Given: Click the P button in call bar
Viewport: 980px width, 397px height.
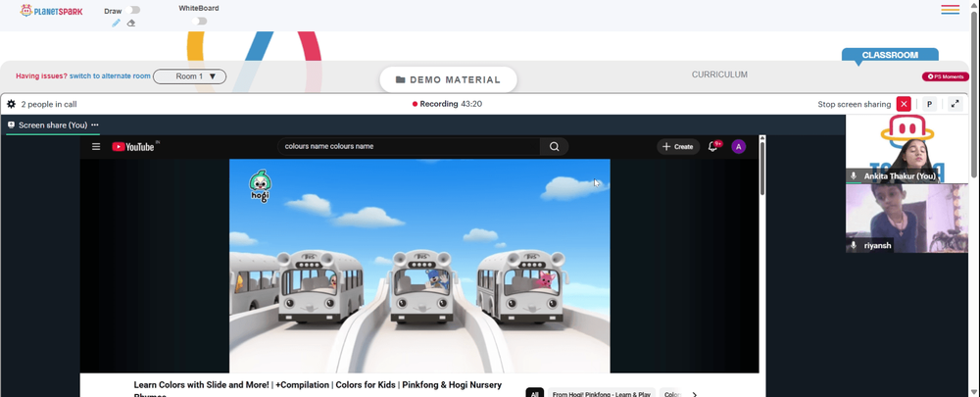Looking at the screenshot, I should [x=929, y=105].
